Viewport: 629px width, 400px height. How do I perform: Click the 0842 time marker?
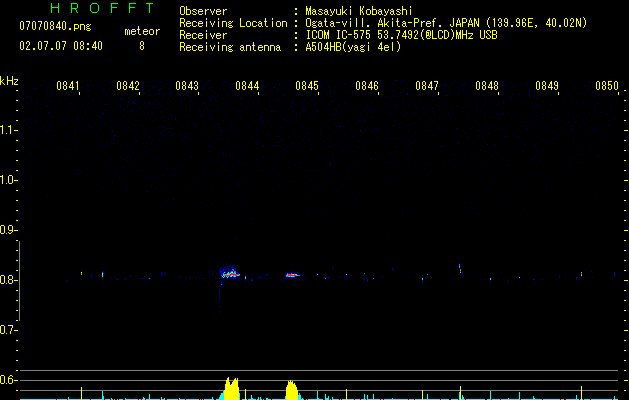[128, 86]
